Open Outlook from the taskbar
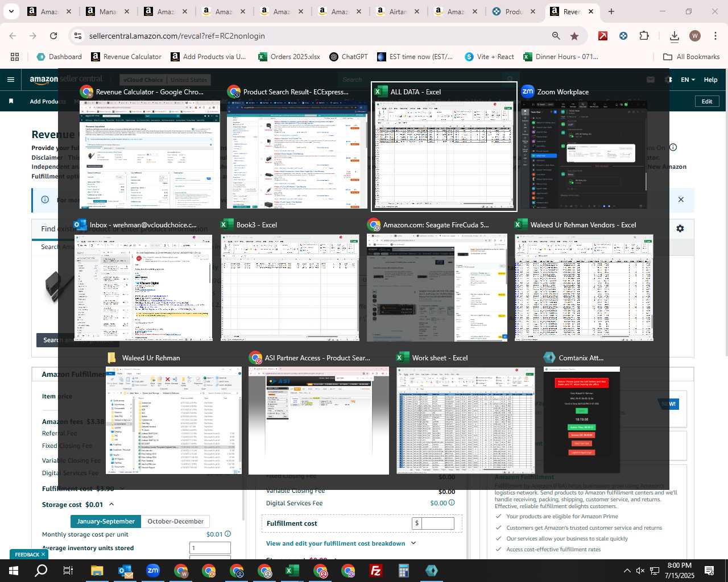This screenshot has height=582, width=728. pyautogui.click(x=125, y=571)
